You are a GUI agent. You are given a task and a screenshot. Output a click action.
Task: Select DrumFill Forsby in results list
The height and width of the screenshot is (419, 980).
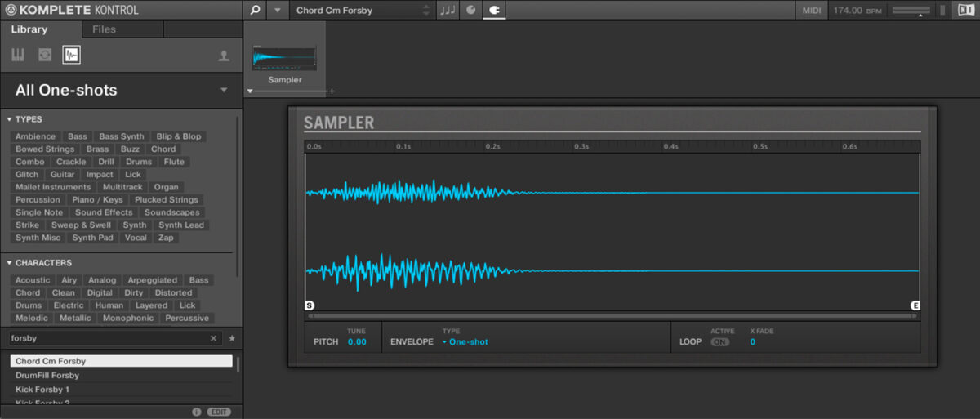pyautogui.click(x=121, y=376)
